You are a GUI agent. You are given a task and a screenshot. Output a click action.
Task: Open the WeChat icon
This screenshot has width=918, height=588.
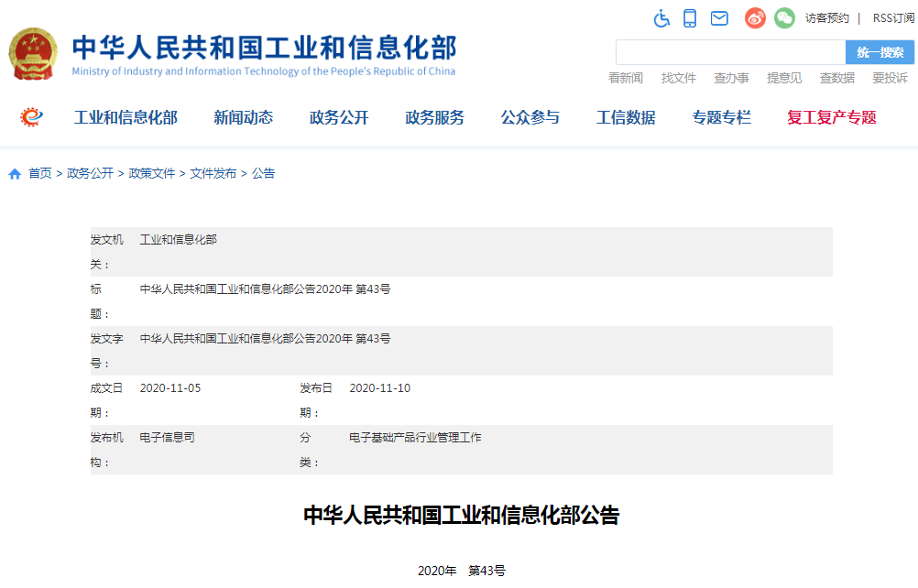783,17
